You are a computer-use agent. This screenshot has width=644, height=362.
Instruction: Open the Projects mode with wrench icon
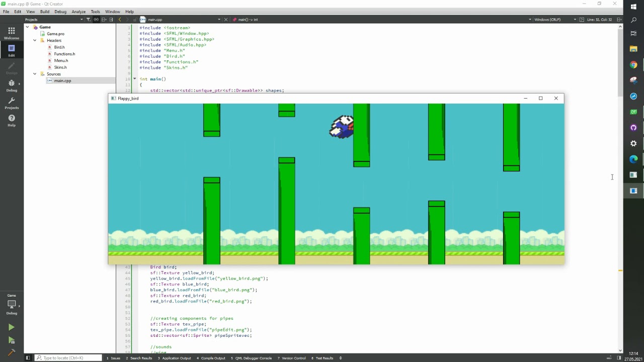click(11, 103)
